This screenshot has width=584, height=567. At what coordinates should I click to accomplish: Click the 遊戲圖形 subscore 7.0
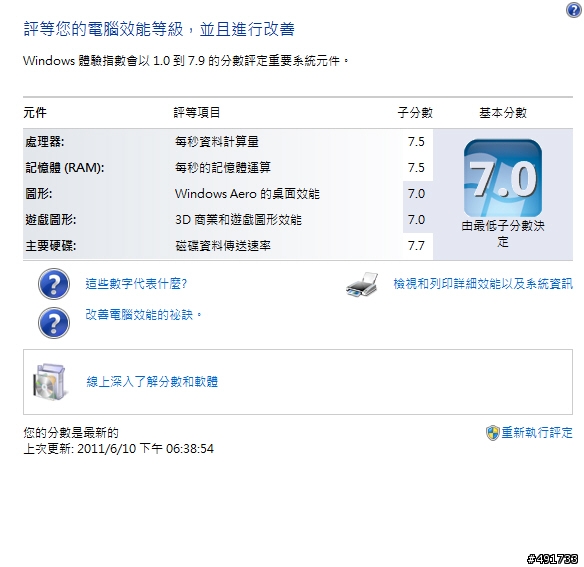click(x=416, y=220)
